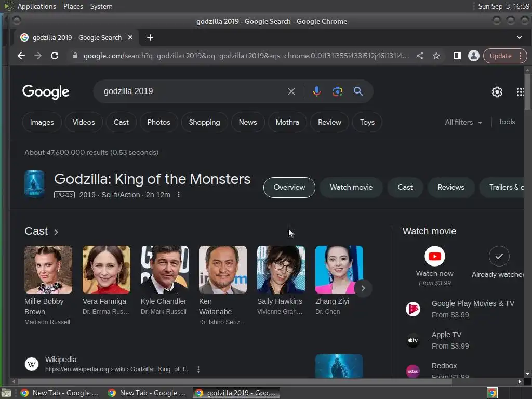Open Ken Watanabe cast photo

pos(222,270)
